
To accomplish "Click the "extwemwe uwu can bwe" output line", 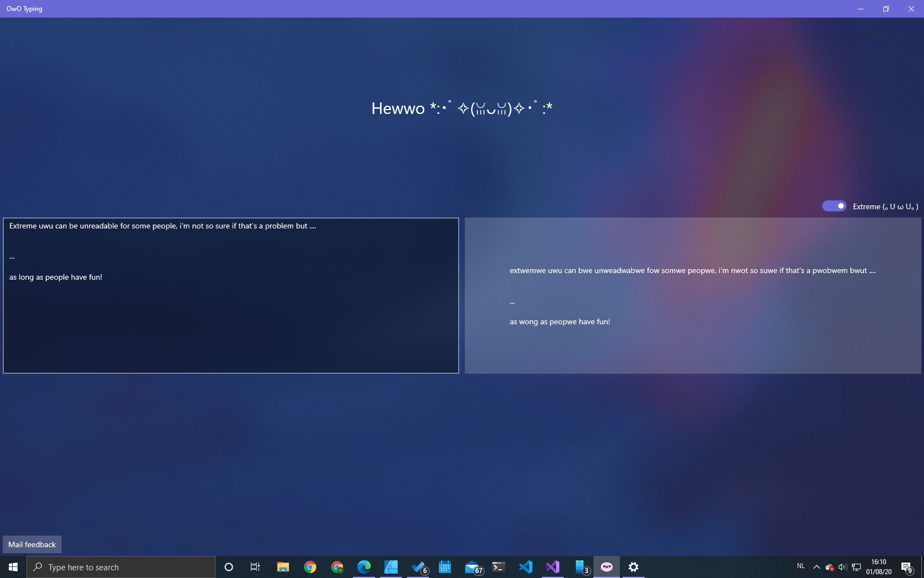I will (692, 270).
